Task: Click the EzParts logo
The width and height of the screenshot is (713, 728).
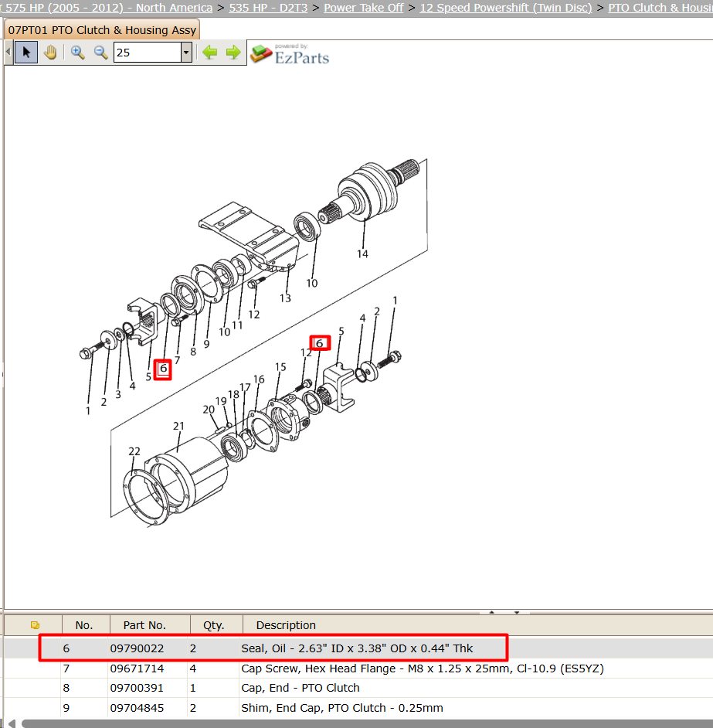Action: [x=290, y=54]
